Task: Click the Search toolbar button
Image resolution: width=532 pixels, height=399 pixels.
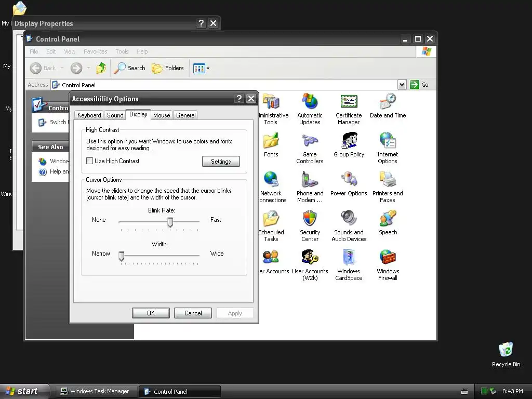Action: tap(129, 68)
